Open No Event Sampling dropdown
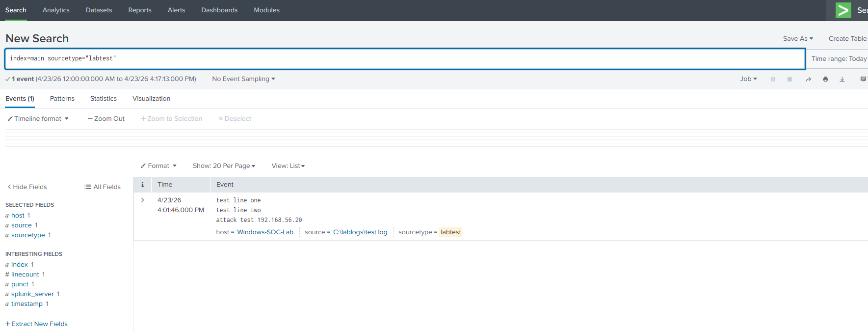 [x=243, y=79]
